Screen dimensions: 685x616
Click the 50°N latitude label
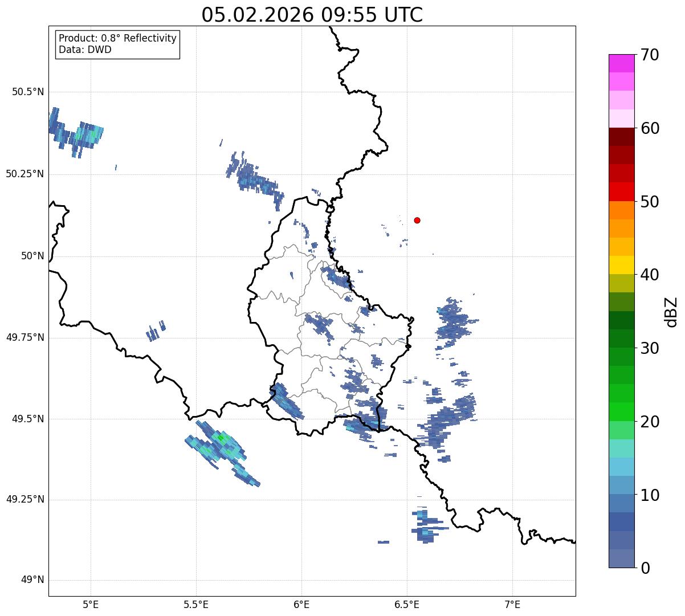(32, 256)
